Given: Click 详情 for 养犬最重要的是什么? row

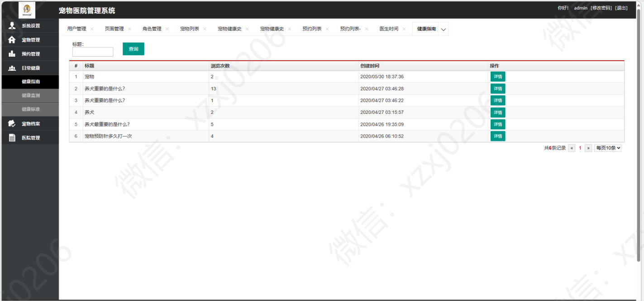Looking at the screenshot, I should 498,124.
